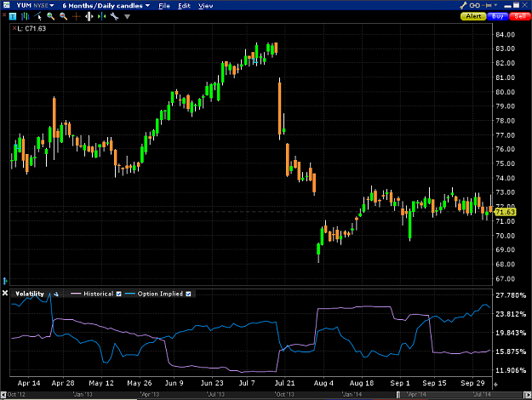Expand the toolbar overflow triangle
This screenshot has height=400, width=532.
point(127,17)
